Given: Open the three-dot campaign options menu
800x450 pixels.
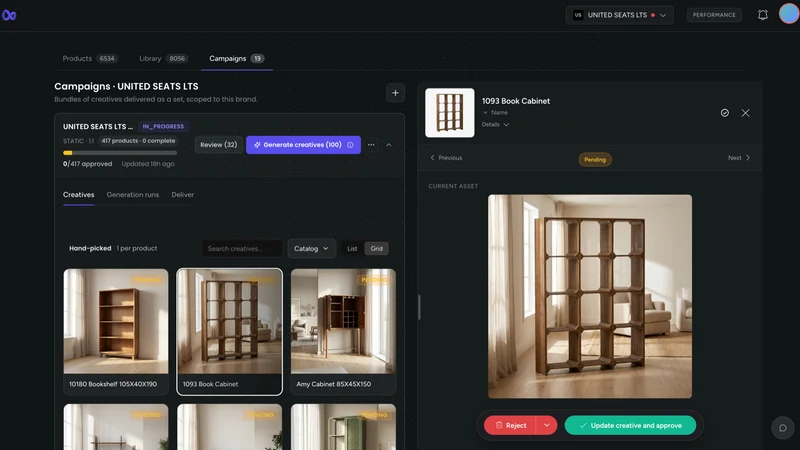Looking at the screenshot, I should pos(371,145).
